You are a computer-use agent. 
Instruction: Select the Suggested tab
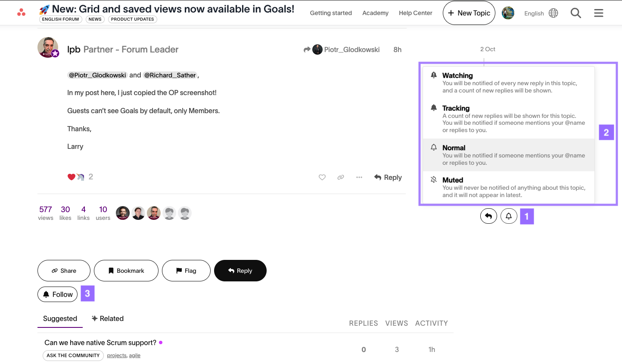pos(60,318)
